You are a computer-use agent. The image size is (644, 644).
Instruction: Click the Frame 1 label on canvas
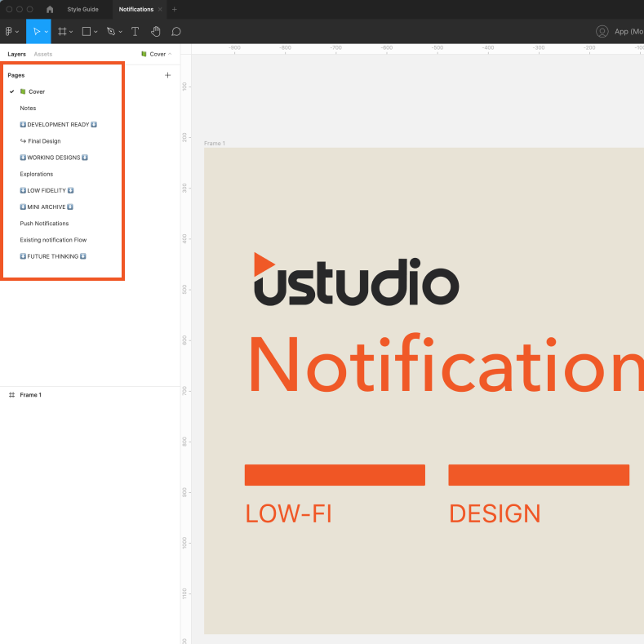pyautogui.click(x=215, y=144)
